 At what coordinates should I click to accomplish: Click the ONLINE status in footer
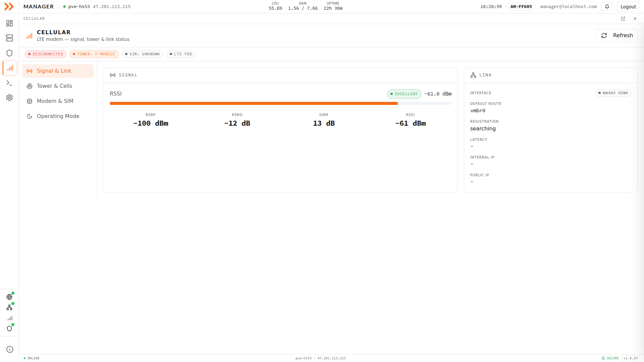click(x=32, y=358)
